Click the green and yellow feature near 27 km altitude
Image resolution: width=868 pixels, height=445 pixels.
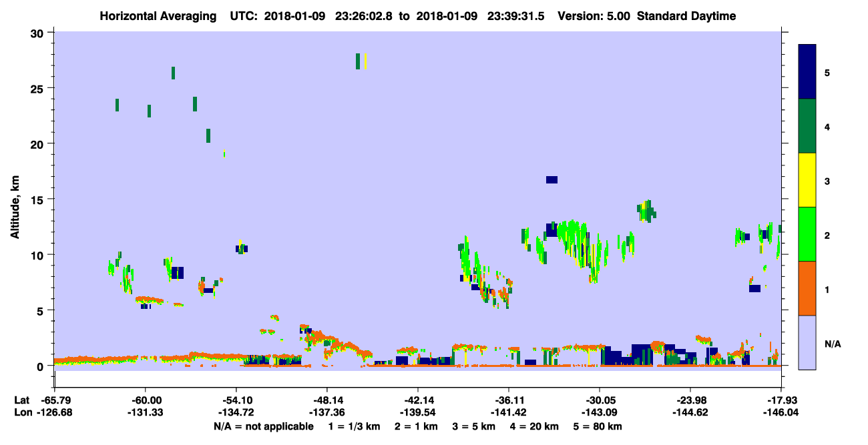(x=361, y=61)
